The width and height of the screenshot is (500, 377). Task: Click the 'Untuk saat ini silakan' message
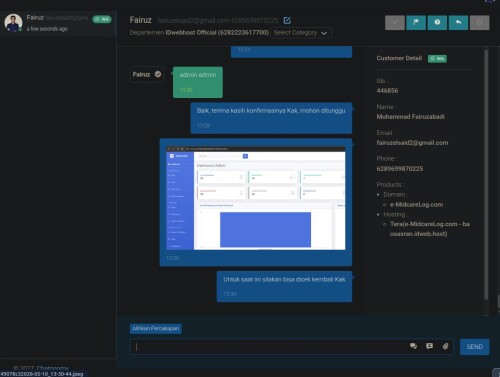[x=284, y=286]
